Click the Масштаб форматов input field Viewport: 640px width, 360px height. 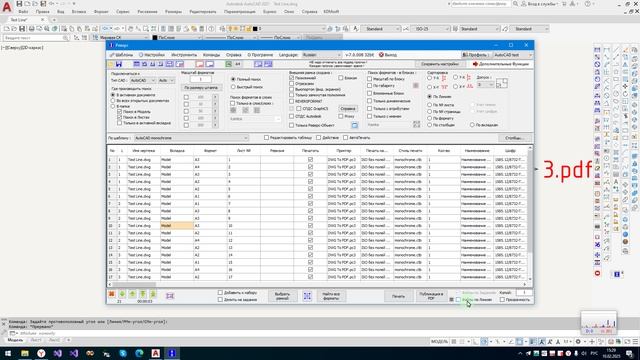pos(201,79)
